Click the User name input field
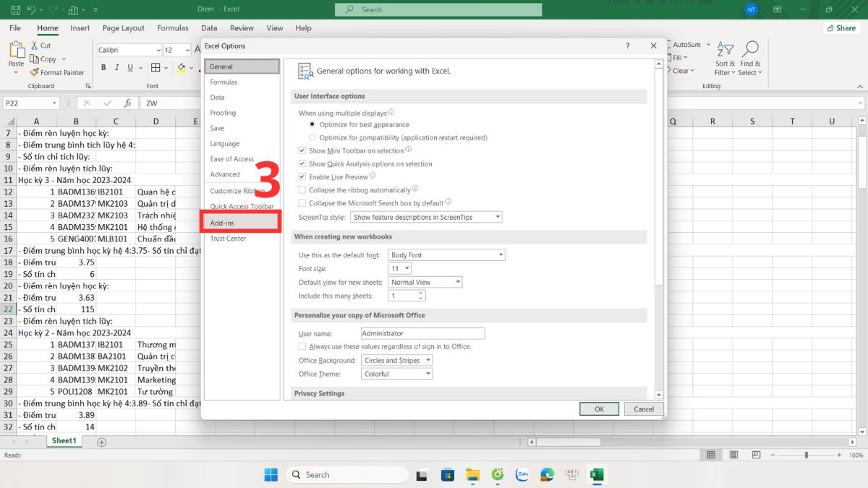The width and height of the screenshot is (868, 488). (422, 333)
